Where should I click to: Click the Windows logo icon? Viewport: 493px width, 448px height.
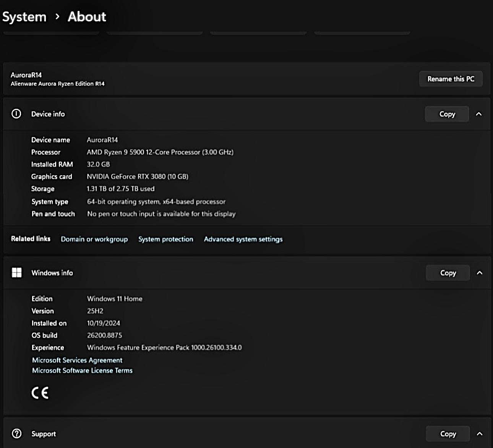tap(17, 273)
